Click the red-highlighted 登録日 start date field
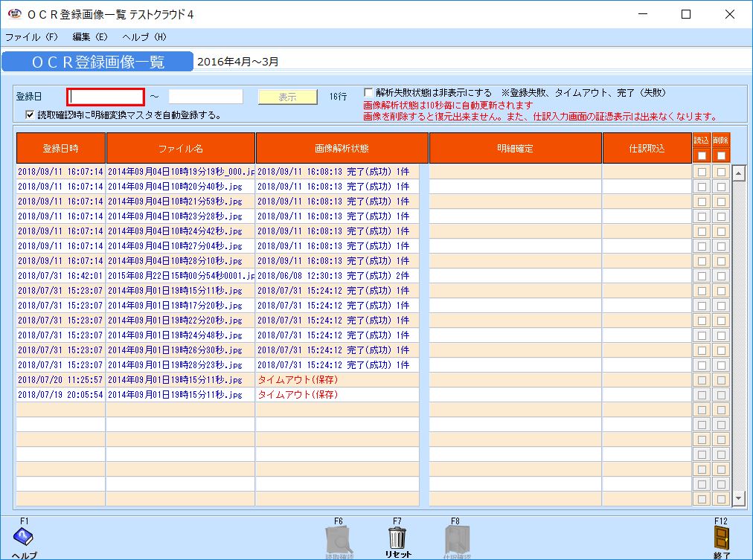The image size is (753, 560). (104, 96)
